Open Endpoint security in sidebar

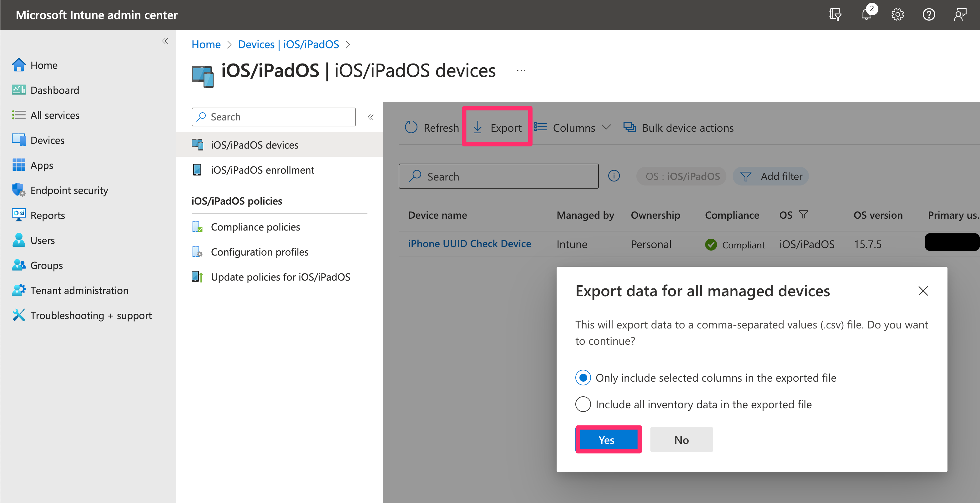[x=69, y=190]
